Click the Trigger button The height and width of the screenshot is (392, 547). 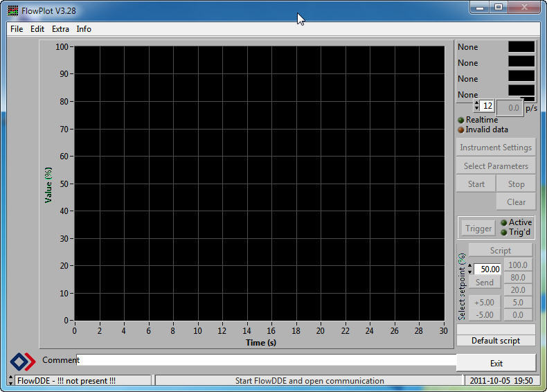click(x=478, y=229)
